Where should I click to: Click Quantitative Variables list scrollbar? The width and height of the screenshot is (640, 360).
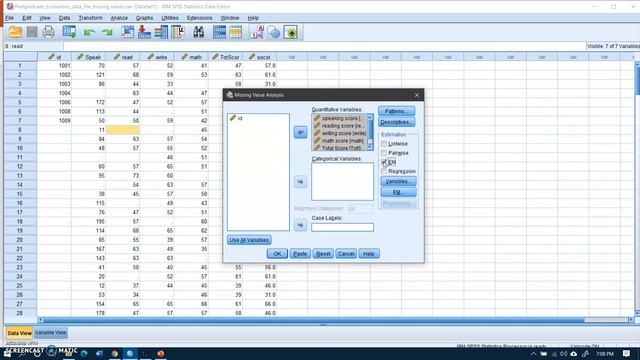(x=370, y=132)
